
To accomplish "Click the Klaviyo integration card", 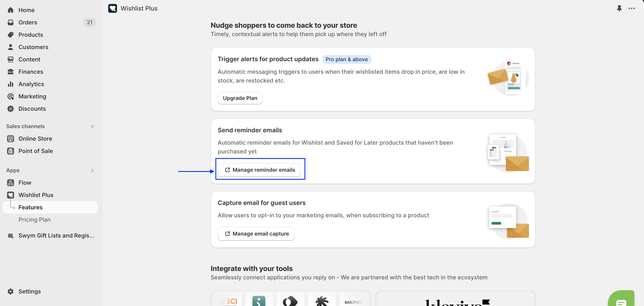I will [x=455, y=300].
